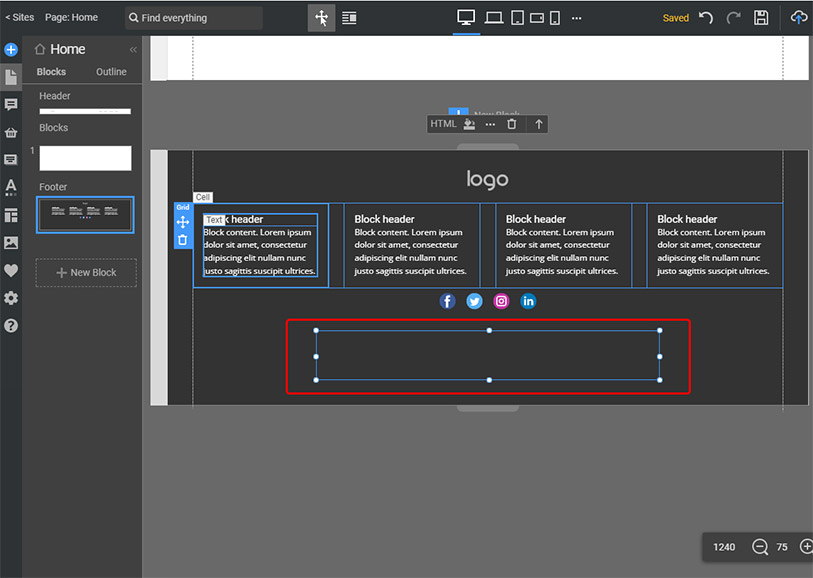
Task: Switch to phone device preview
Action: point(555,18)
